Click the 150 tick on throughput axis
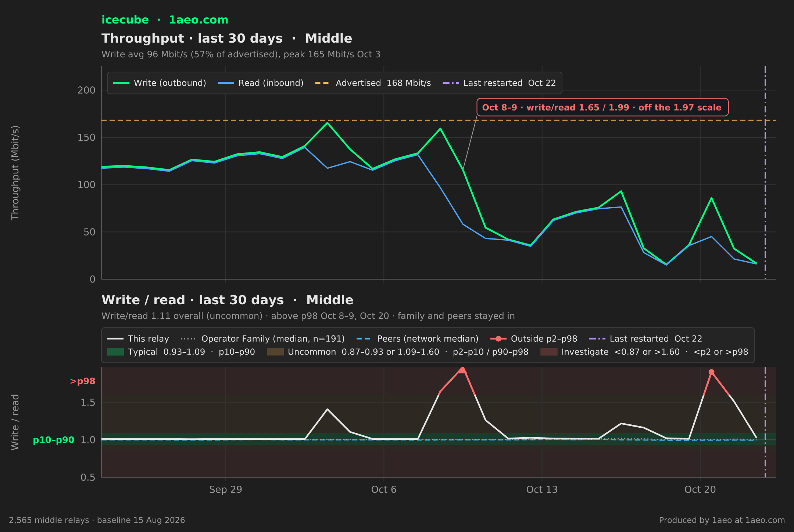794x532 pixels. click(x=86, y=137)
